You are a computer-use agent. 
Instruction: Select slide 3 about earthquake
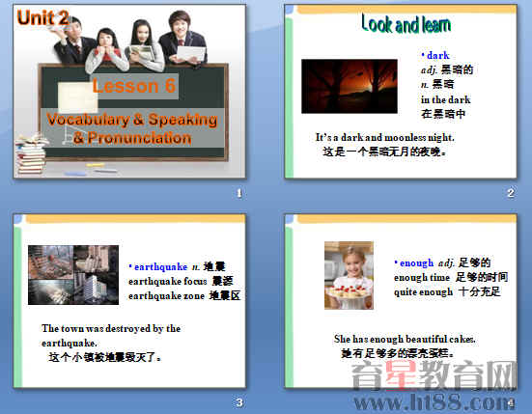tap(129, 301)
